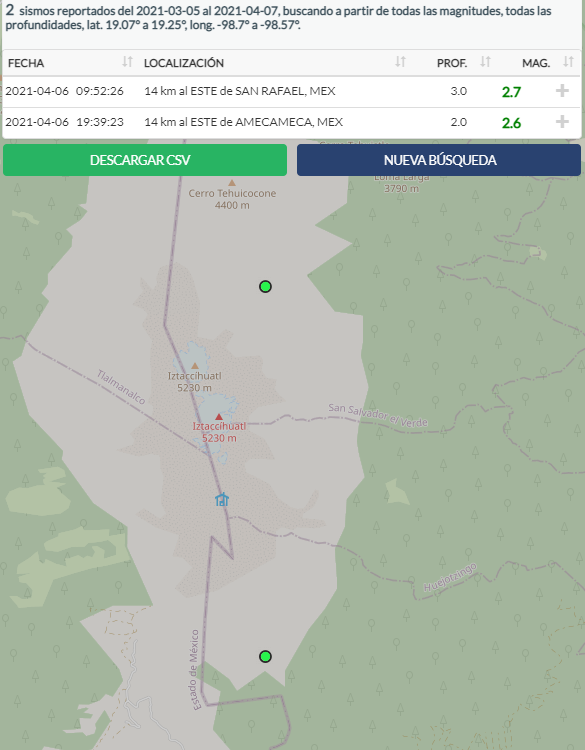Click the search summary text about 2 sismos

click(x=278, y=17)
